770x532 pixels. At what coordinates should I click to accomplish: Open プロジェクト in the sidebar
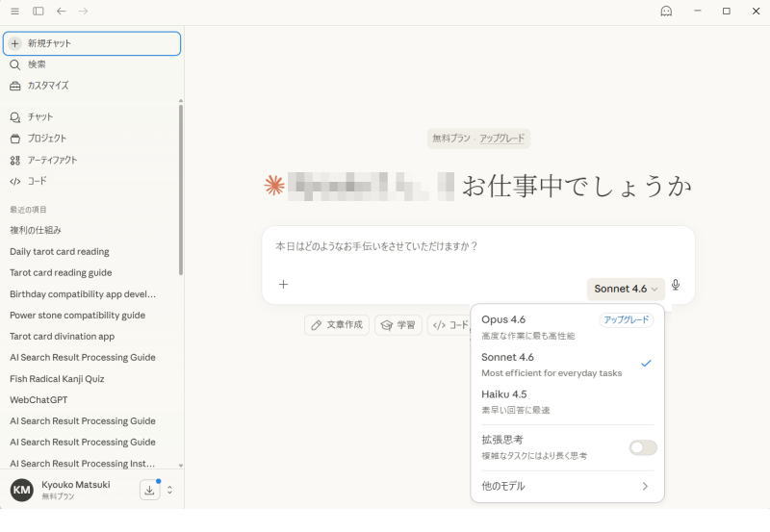[47, 139]
